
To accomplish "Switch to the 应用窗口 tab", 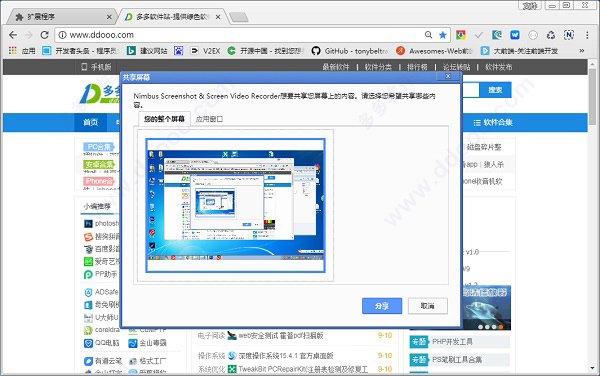I will tap(209, 119).
